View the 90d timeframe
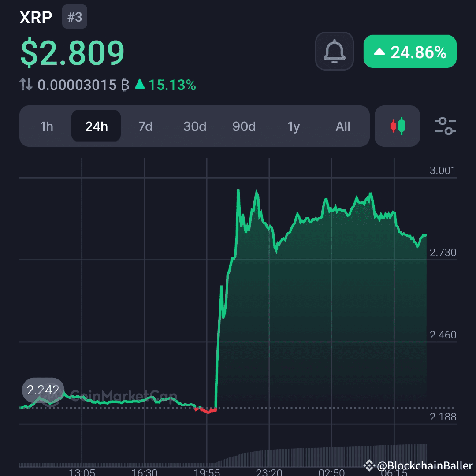 pos(244,126)
